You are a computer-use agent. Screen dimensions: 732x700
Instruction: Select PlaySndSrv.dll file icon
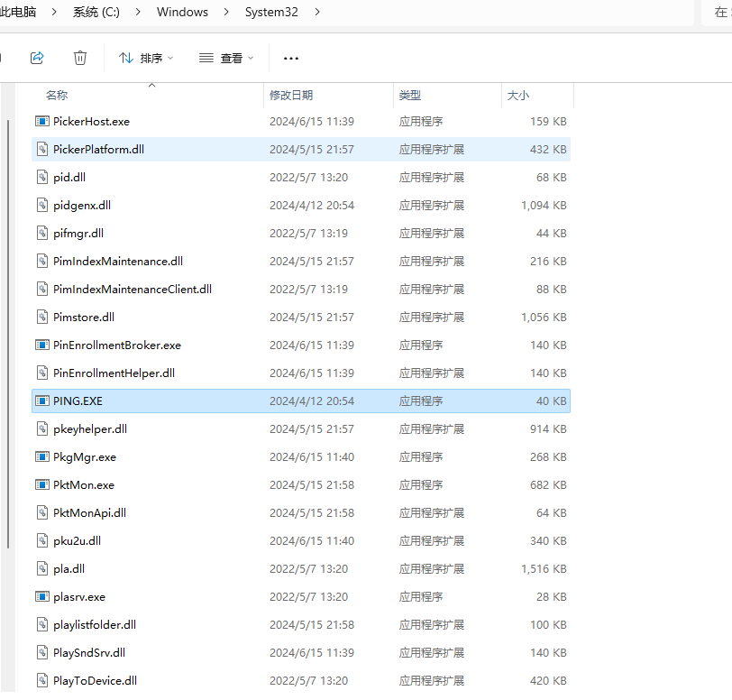[x=42, y=653]
